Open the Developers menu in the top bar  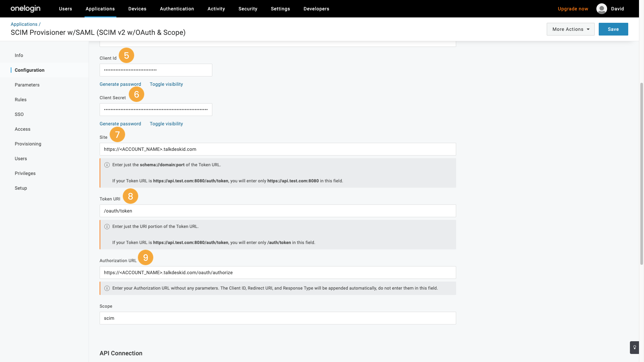click(316, 9)
